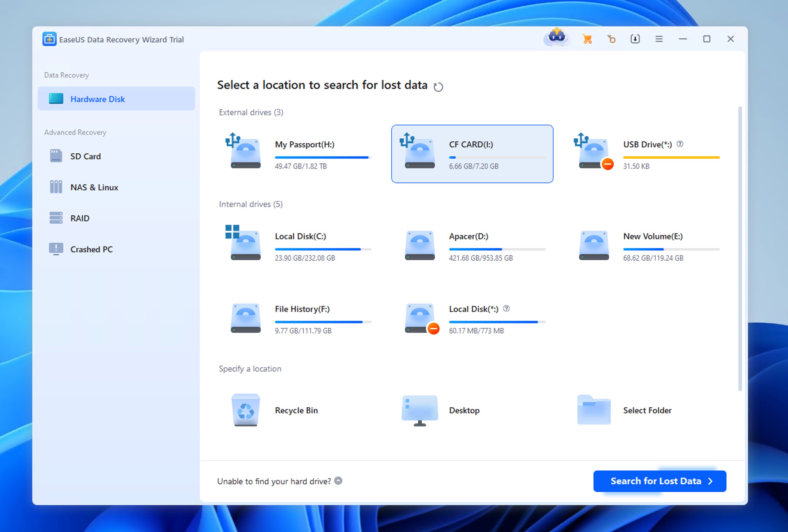Select the USB Drive(*:) drive icon
This screenshot has height=532, width=788.
pyautogui.click(x=593, y=151)
